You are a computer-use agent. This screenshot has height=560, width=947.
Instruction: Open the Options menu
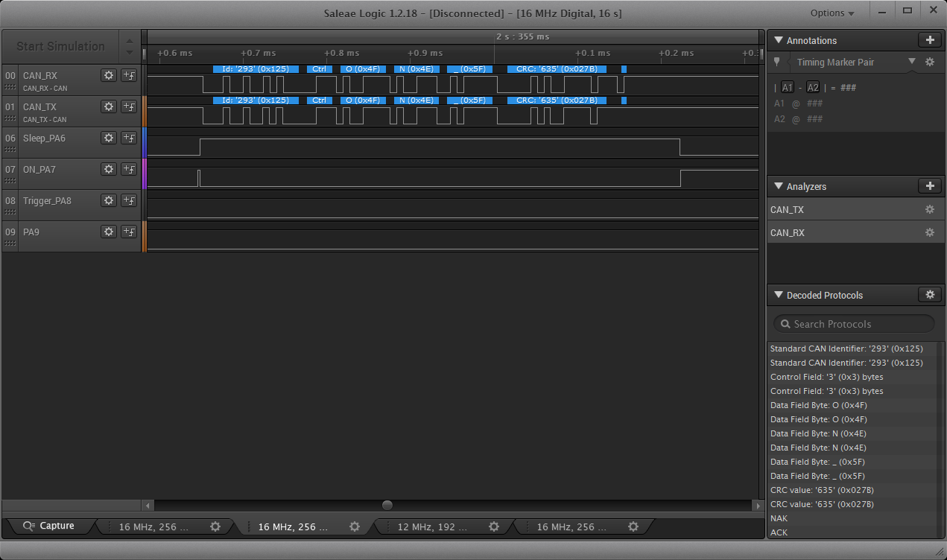[832, 13]
